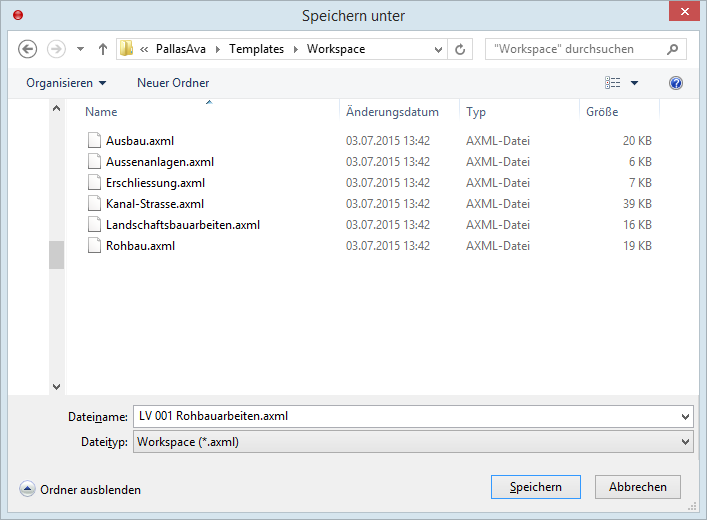Click the forward navigation arrow
Image resolution: width=707 pixels, height=520 pixels.
click(56, 49)
